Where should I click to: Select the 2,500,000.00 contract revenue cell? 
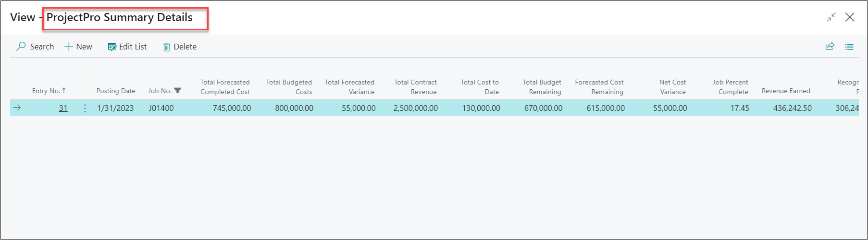pos(416,108)
